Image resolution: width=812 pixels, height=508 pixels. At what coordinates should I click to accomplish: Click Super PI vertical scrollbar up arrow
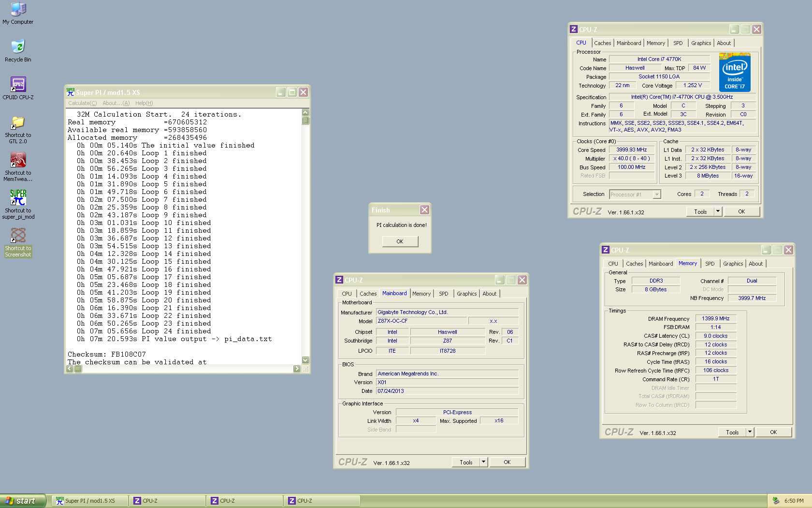pos(305,112)
